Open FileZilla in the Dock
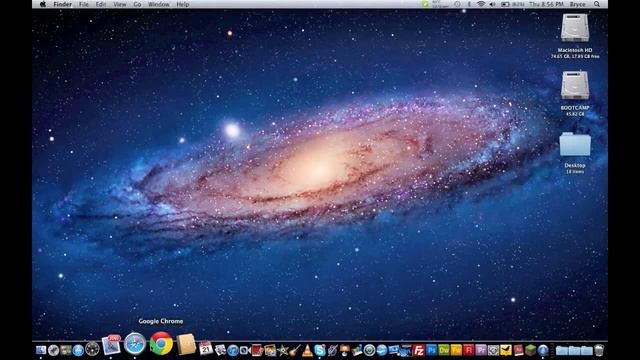 tap(419, 350)
